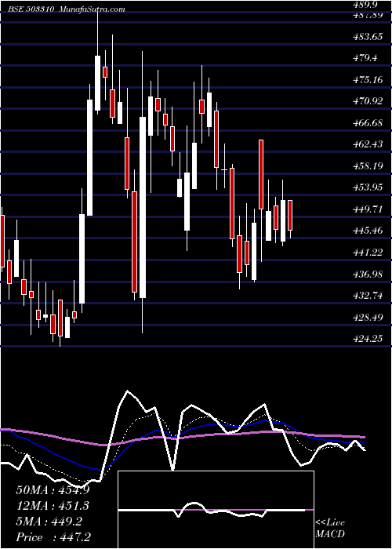Click the 445.46 price axis label

click(x=366, y=231)
